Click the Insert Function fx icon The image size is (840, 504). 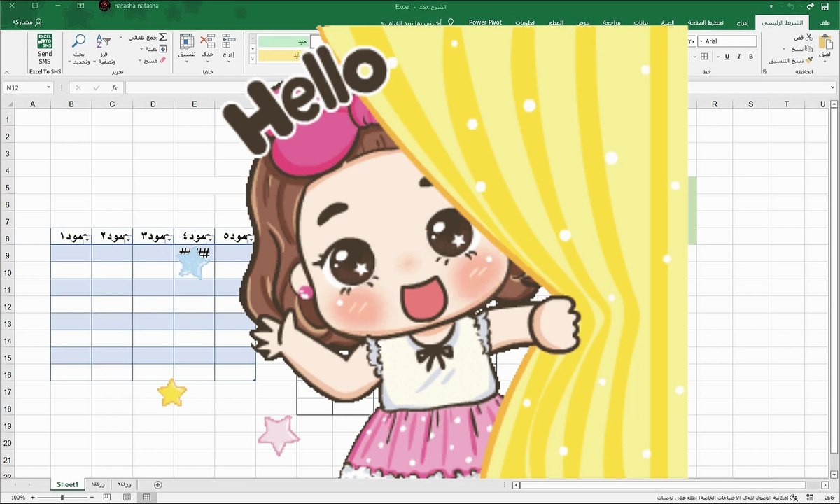[114, 87]
